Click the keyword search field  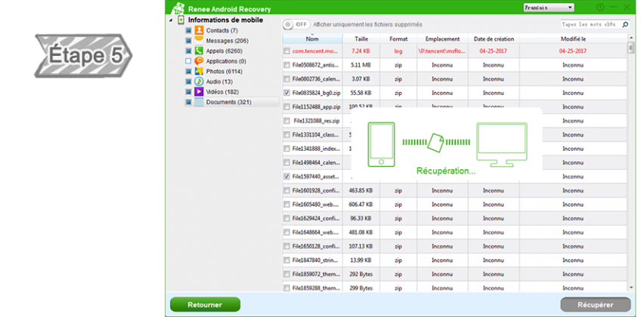(590, 25)
